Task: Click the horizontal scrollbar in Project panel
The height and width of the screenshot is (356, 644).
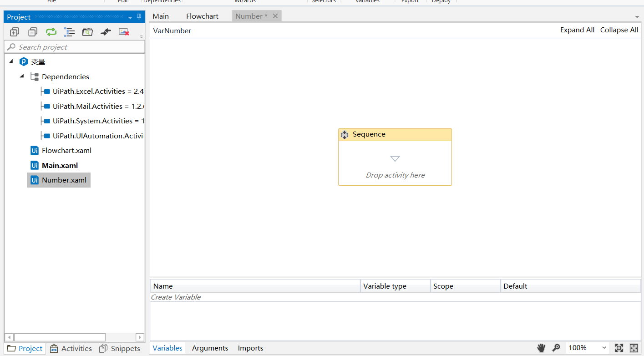Action: pos(60,337)
